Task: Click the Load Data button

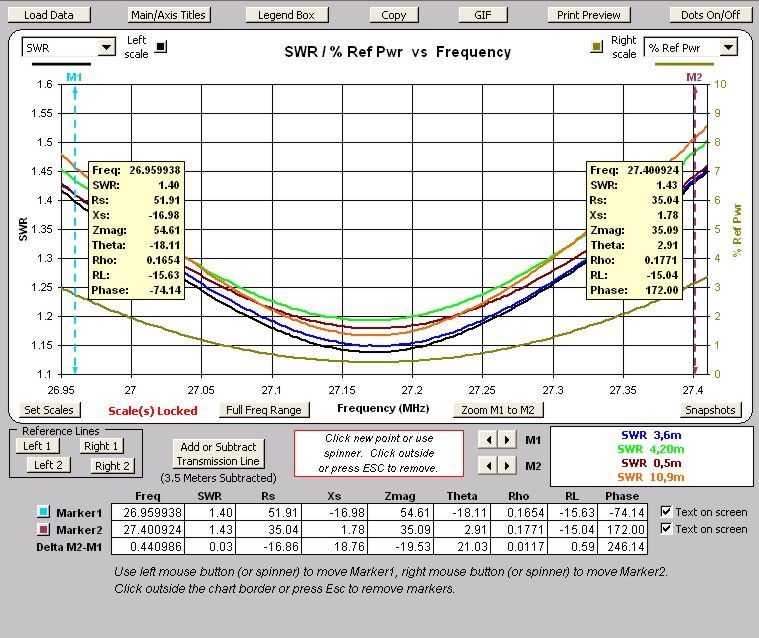Action: 49,15
